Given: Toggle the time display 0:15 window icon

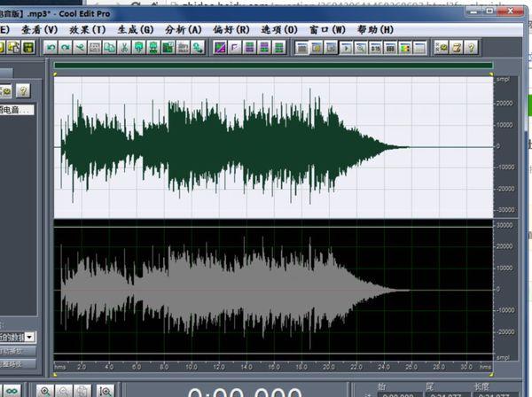Looking at the screenshot, I should point(375,48).
